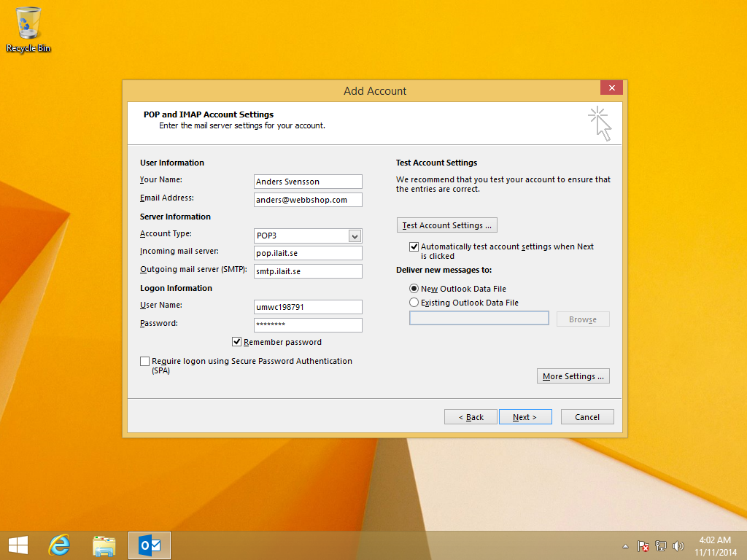Expand the Account Type dropdown
This screenshot has height=560, width=747.
click(x=355, y=236)
